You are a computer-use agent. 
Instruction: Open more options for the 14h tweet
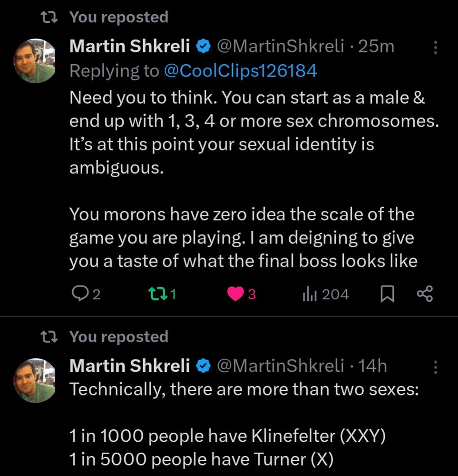point(436,366)
